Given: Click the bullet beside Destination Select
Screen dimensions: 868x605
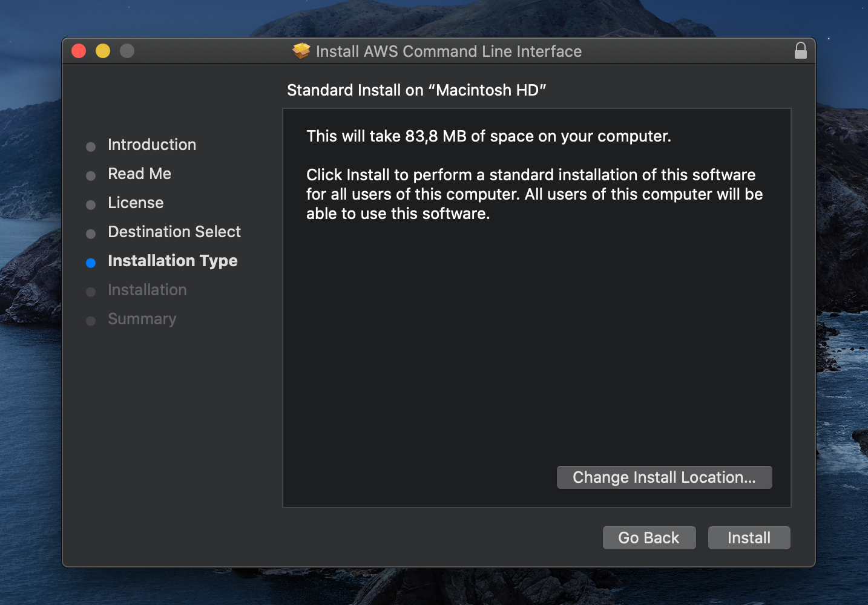Looking at the screenshot, I should (91, 234).
